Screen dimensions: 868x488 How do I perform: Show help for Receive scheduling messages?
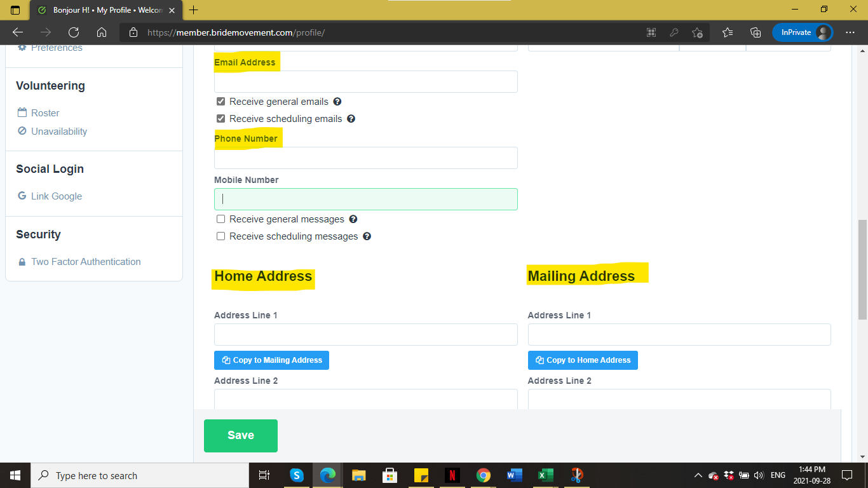coord(367,236)
